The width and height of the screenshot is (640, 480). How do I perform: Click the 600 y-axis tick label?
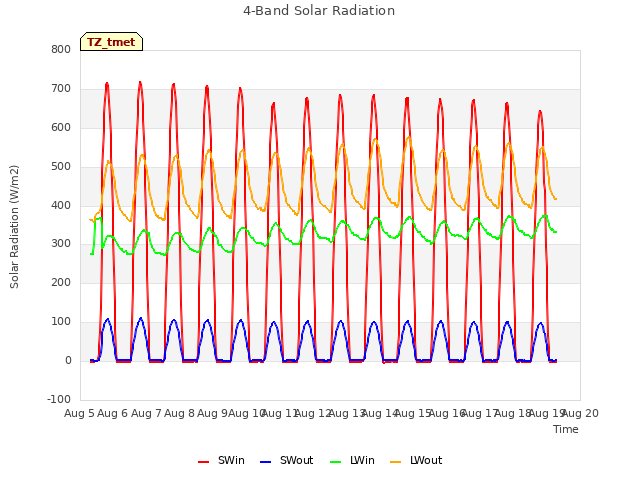click(x=61, y=127)
